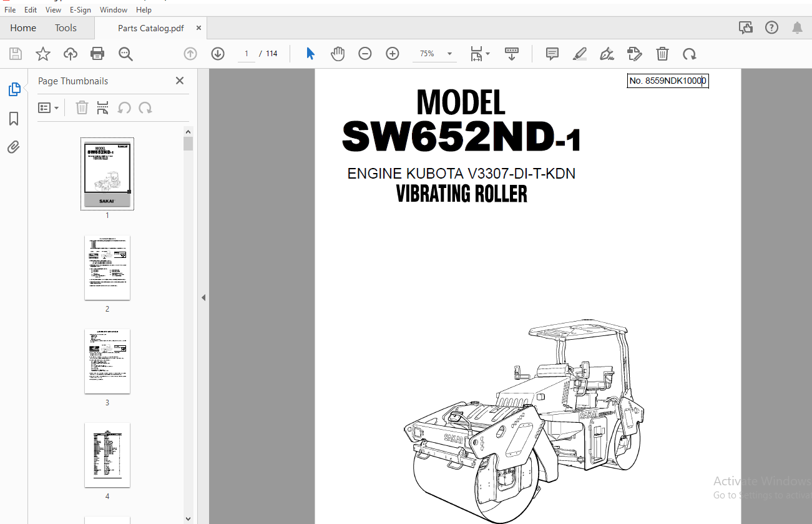Select the Highlight text tool

[580, 54]
